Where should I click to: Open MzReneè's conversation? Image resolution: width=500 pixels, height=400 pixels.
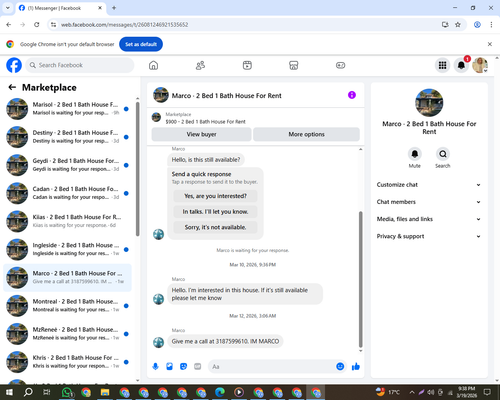(x=68, y=334)
